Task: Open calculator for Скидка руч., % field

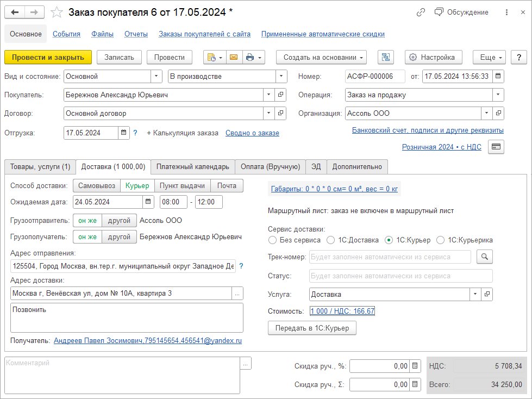Action: 415,366
